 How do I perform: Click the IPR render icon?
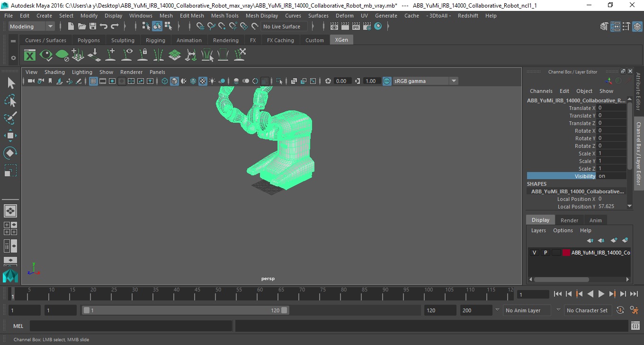pyautogui.click(x=356, y=27)
